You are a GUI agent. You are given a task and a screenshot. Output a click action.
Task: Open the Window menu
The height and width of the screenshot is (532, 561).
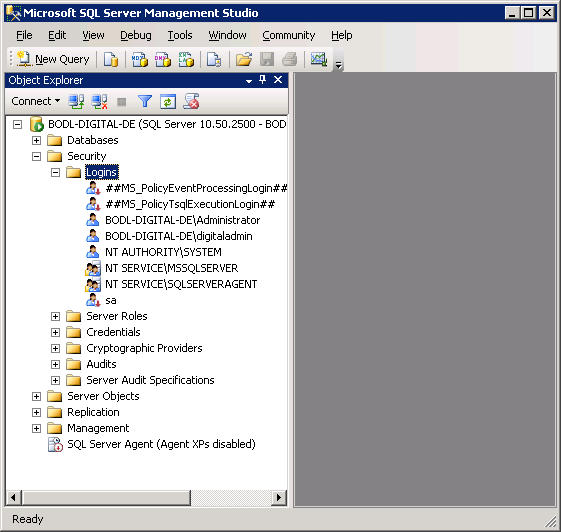pyautogui.click(x=228, y=35)
